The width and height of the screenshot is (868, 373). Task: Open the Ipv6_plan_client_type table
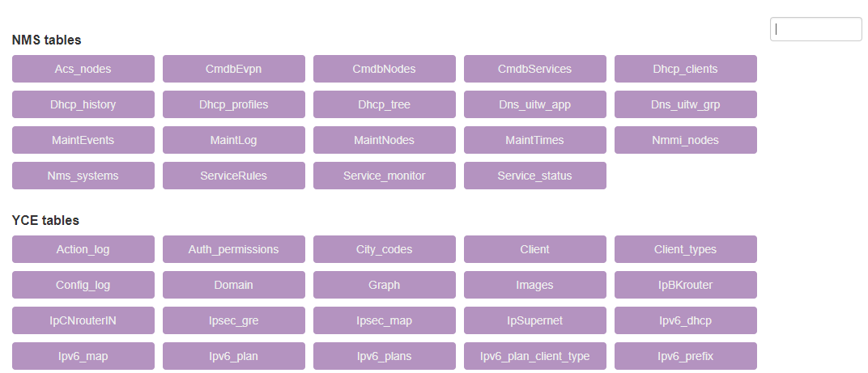tap(534, 356)
